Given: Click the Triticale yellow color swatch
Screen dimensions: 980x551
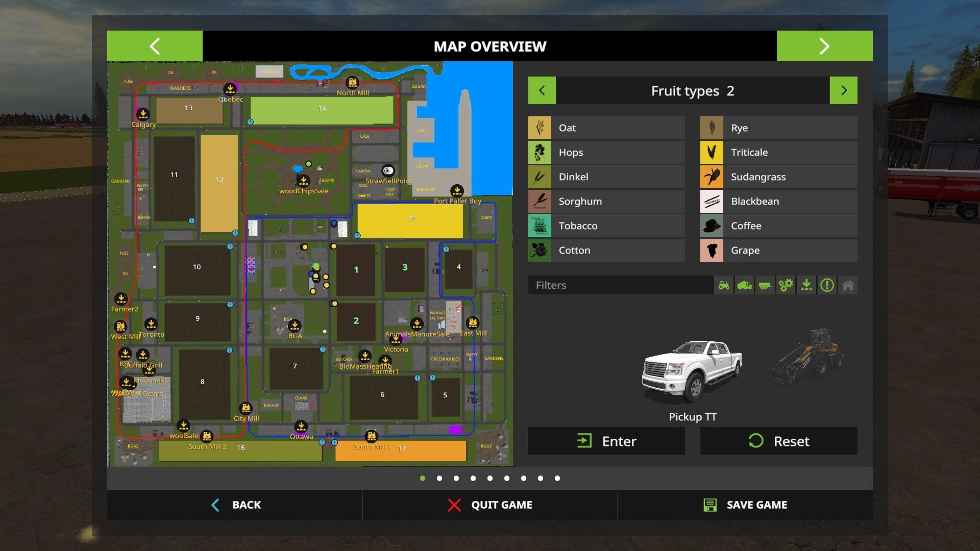Looking at the screenshot, I should 712,152.
